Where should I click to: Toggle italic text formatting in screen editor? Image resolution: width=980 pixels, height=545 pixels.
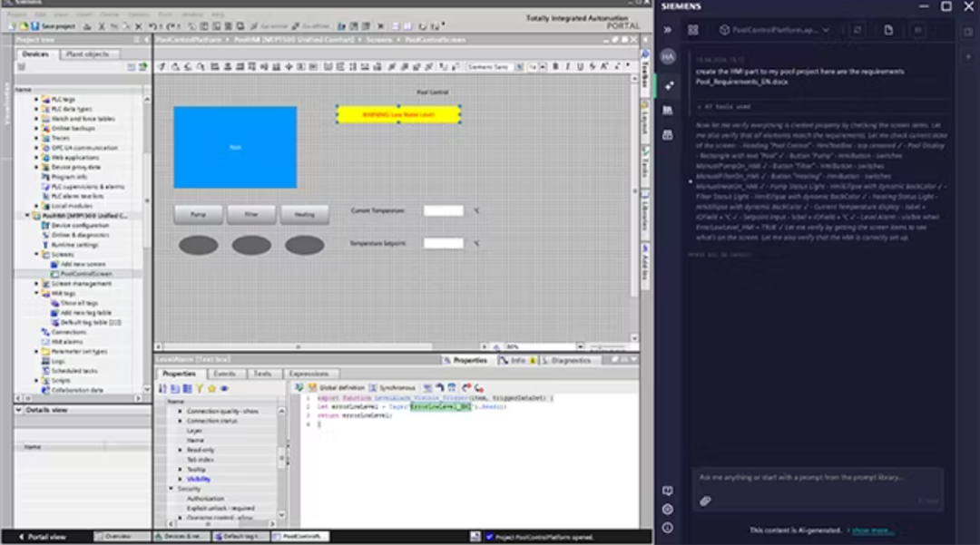pyautogui.click(x=567, y=66)
